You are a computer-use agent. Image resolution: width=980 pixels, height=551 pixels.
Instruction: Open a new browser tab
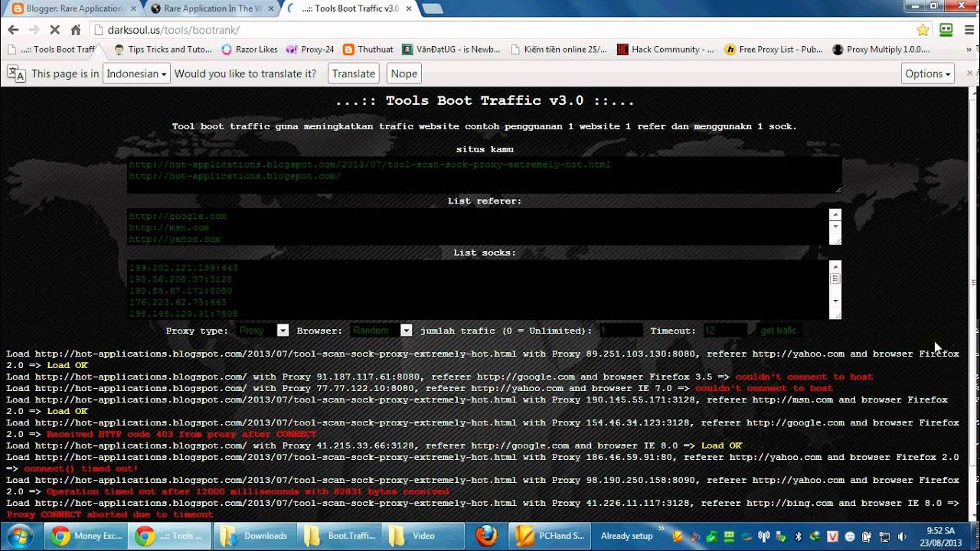(x=432, y=8)
